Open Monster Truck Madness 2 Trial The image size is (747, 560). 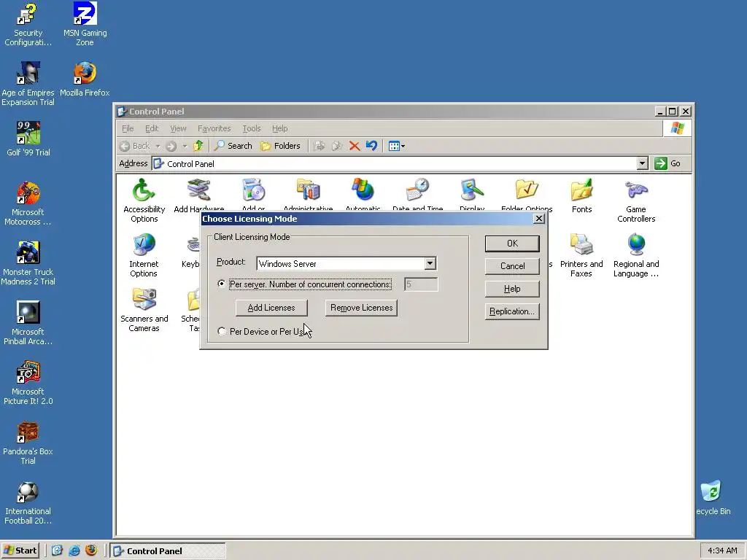pos(28,263)
